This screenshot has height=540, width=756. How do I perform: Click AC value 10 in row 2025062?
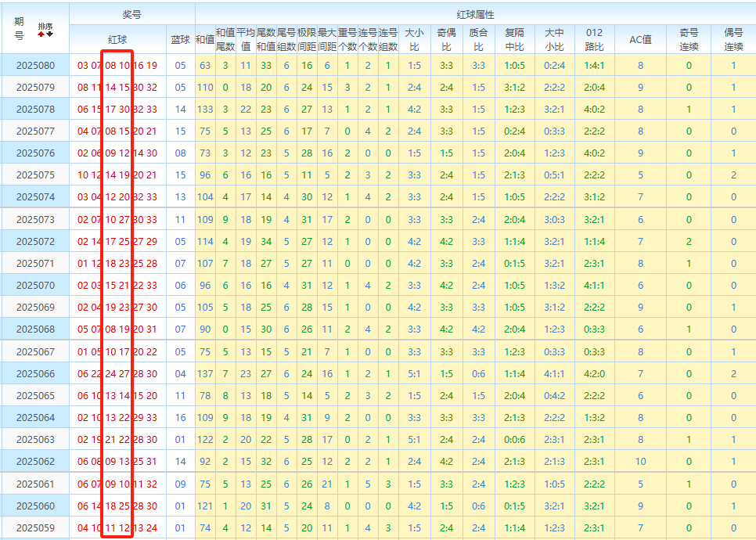tap(640, 462)
